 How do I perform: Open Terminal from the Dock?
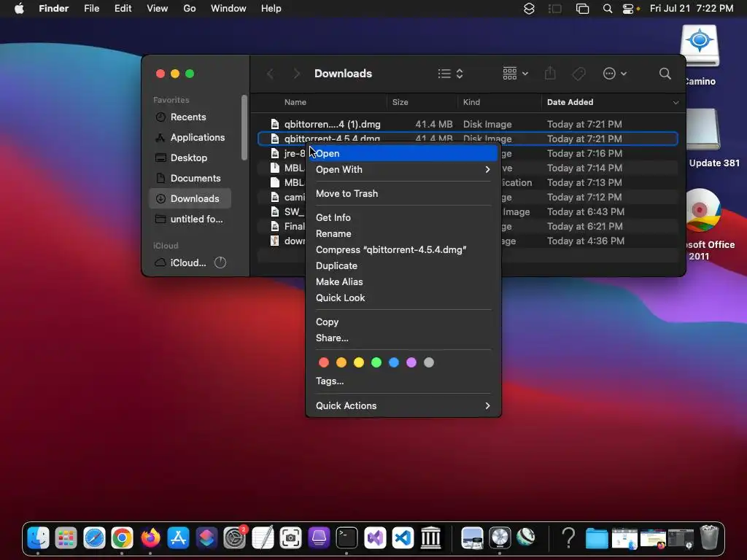click(347, 538)
